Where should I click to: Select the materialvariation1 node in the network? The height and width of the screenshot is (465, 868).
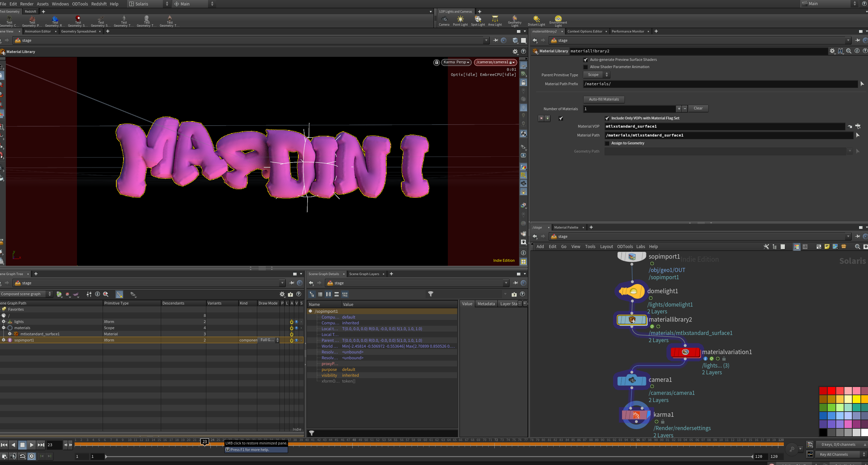tap(685, 352)
